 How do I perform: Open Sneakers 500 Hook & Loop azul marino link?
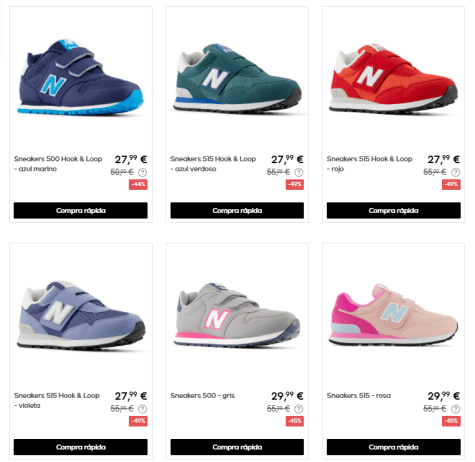[58, 164]
